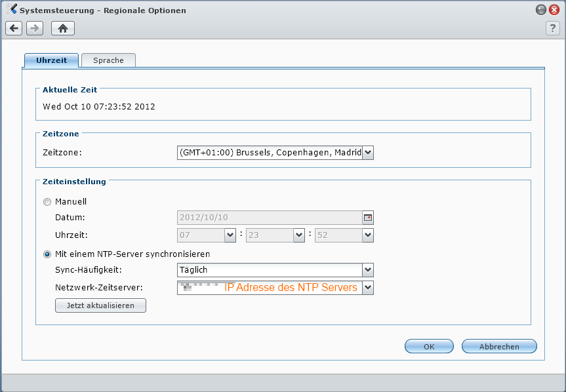Go to the Systemsteuerung home icon

[63, 28]
